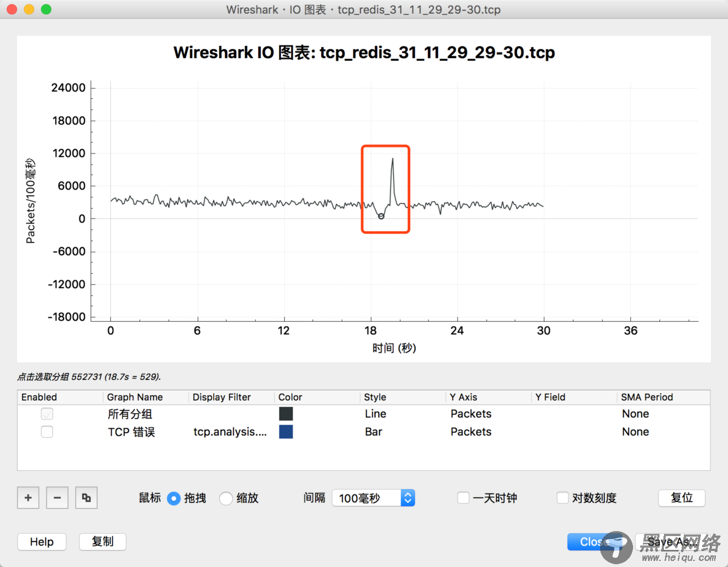Click the 时间 (秒) x-axis label
728x567 pixels.
pos(394,348)
